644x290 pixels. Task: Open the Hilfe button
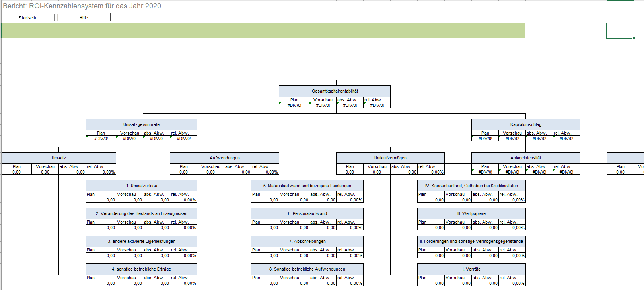coord(84,17)
